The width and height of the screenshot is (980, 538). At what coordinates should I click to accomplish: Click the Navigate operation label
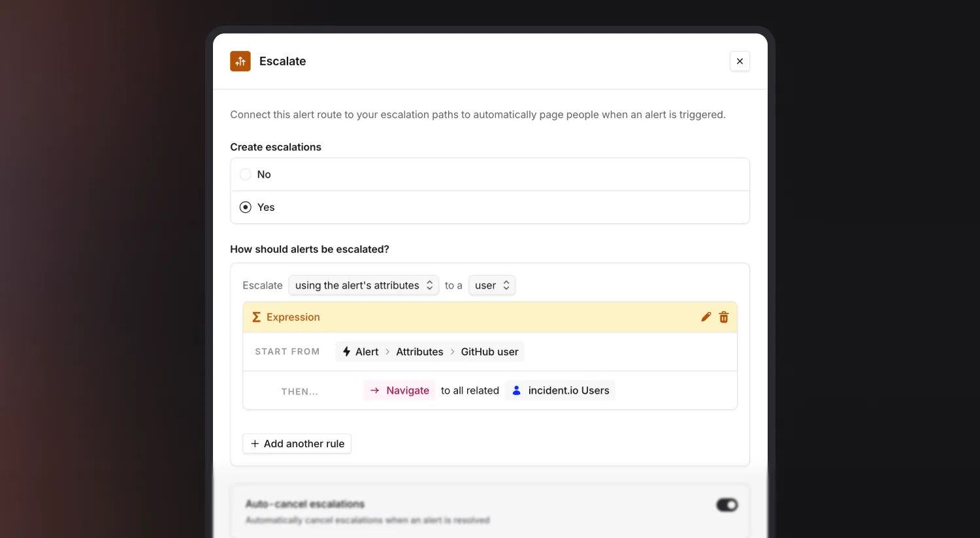[x=408, y=390]
